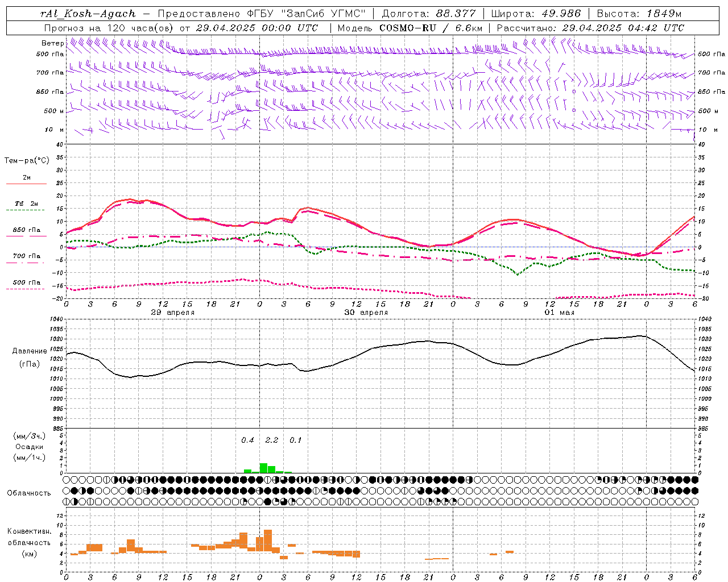Click the 850 гПа temperature legend entry

[x=26, y=230]
